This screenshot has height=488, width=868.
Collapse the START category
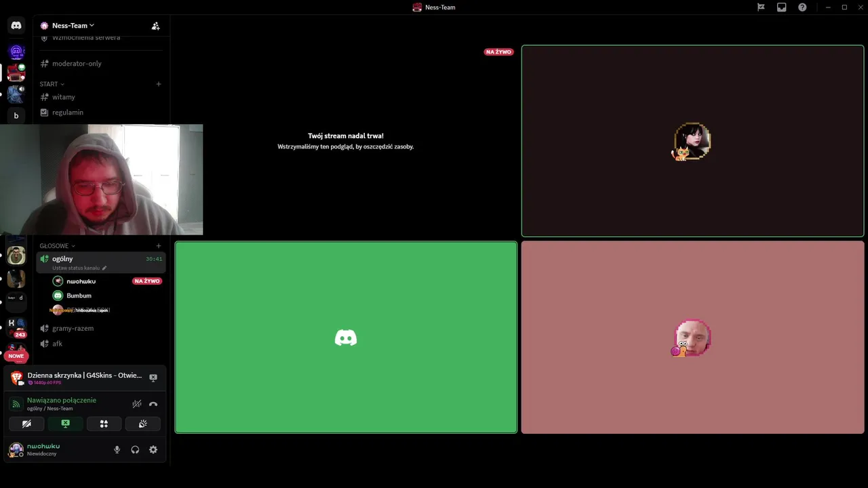click(x=52, y=84)
